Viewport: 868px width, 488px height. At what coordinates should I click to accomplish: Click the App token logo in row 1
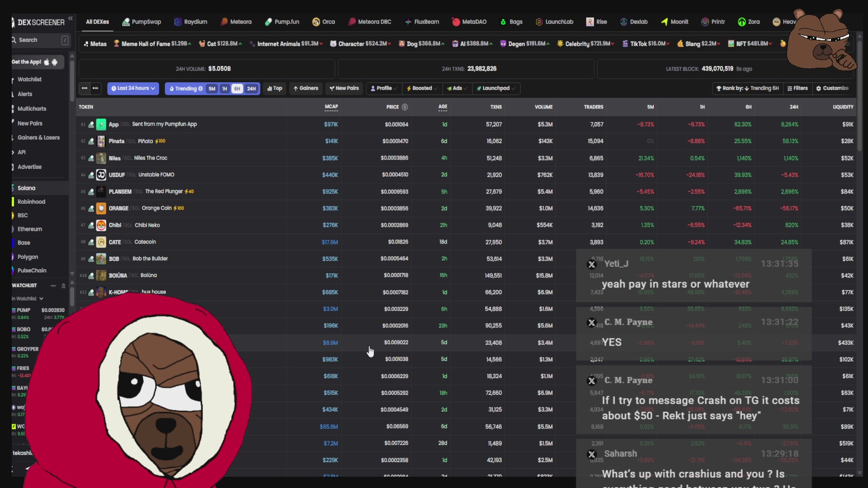pos(101,124)
